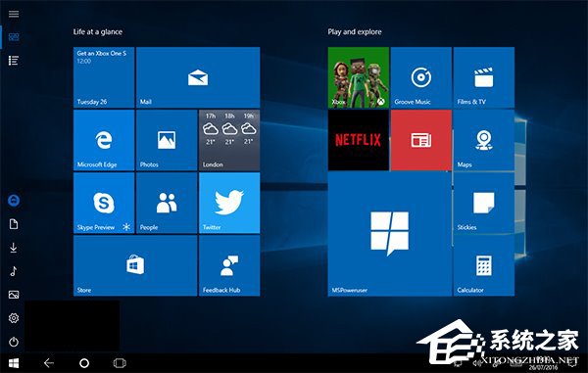Switch to All apps list view

pos(14,61)
